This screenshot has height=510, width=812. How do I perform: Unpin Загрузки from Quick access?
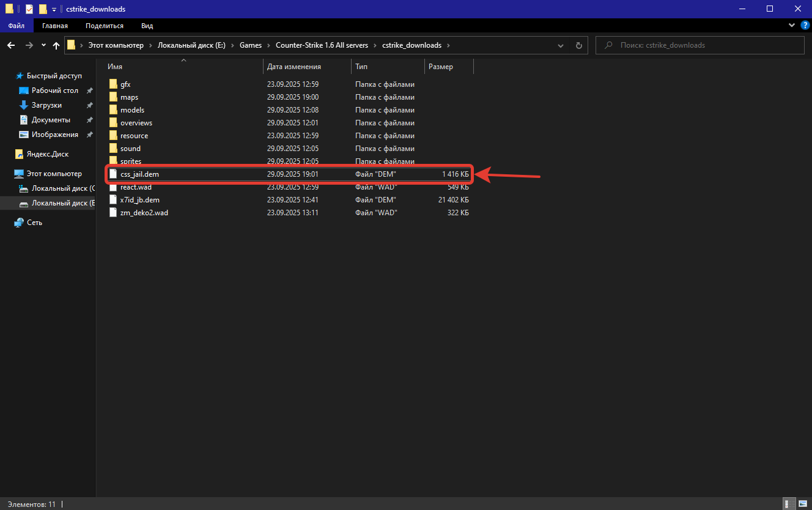pos(89,105)
